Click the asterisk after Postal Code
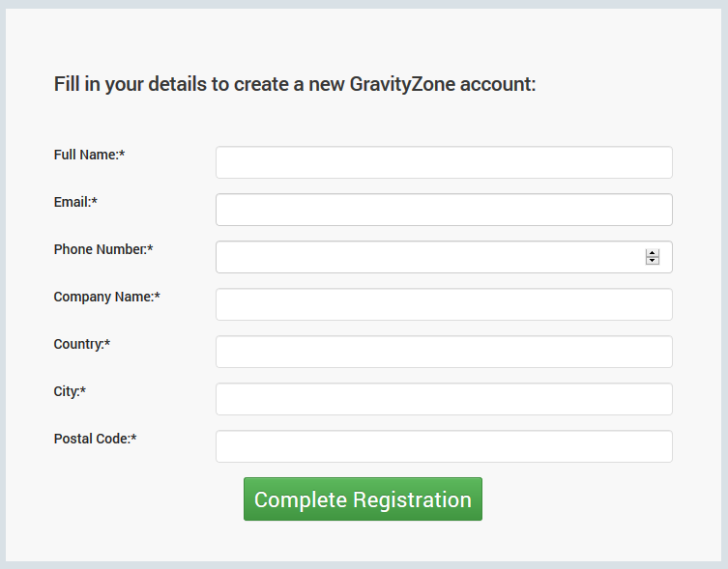 [x=134, y=438]
